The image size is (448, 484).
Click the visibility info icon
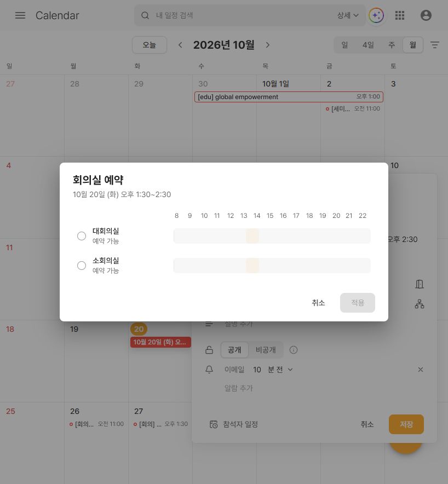click(x=294, y=350)
